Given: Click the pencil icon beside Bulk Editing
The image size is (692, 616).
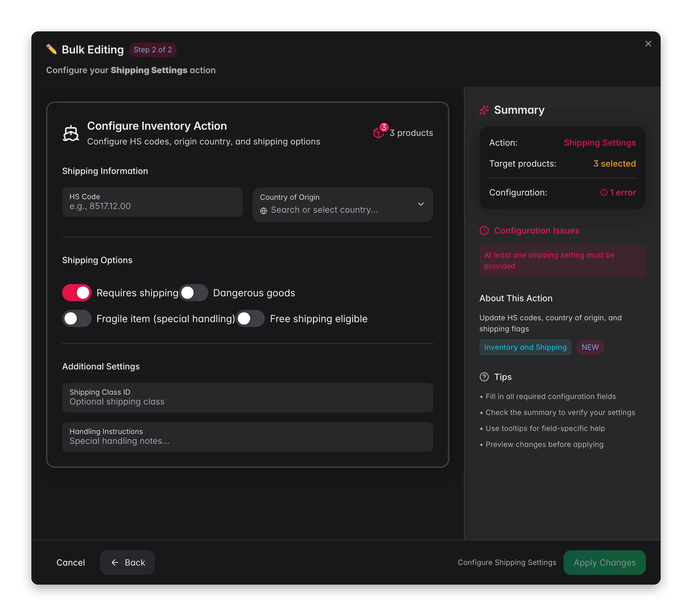Looking at the screenshot, I should coord(51,49).
